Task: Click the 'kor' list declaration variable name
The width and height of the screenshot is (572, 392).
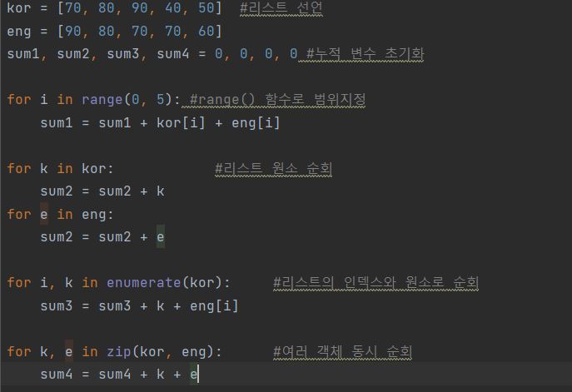Action: tap(19, 7)
